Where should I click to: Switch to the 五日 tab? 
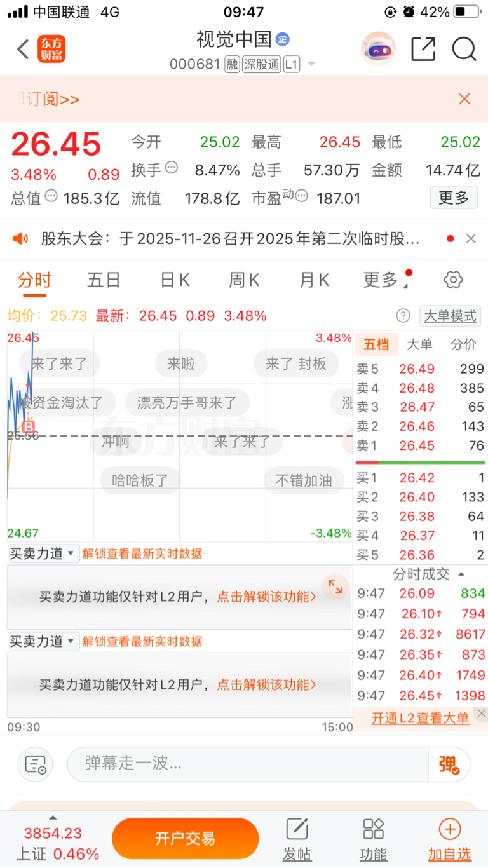(104, 280)
